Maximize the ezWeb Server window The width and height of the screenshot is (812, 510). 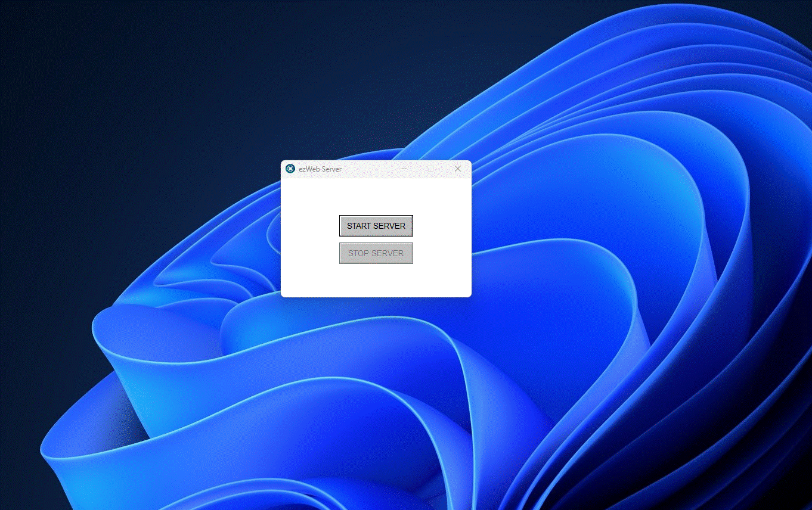[430, 169]
